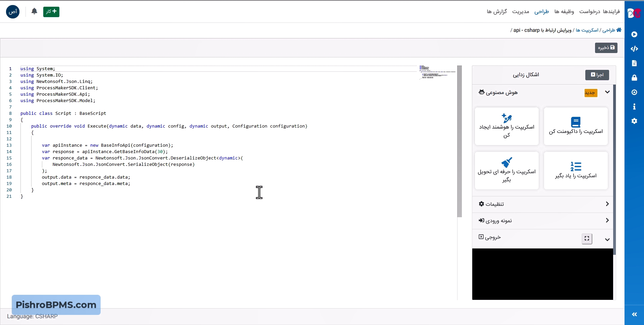Click the اسکریپت را داکیومنت کن card

click(576, 126)
